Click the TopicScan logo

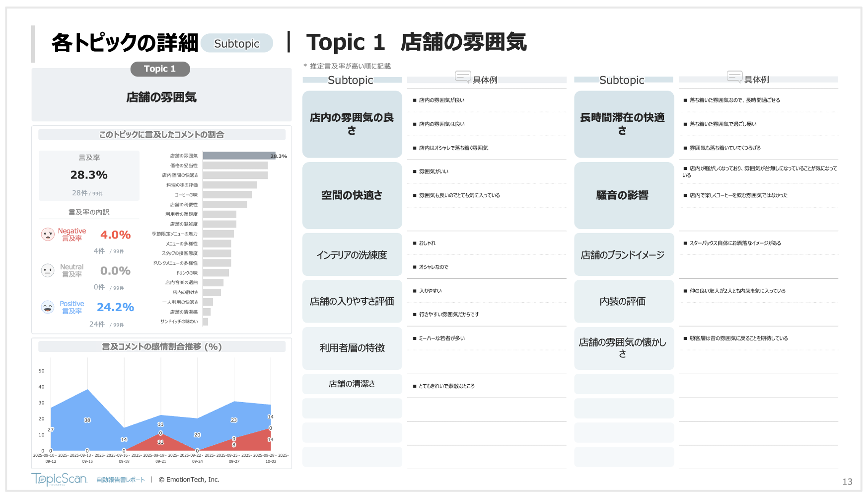click(59, 479)
